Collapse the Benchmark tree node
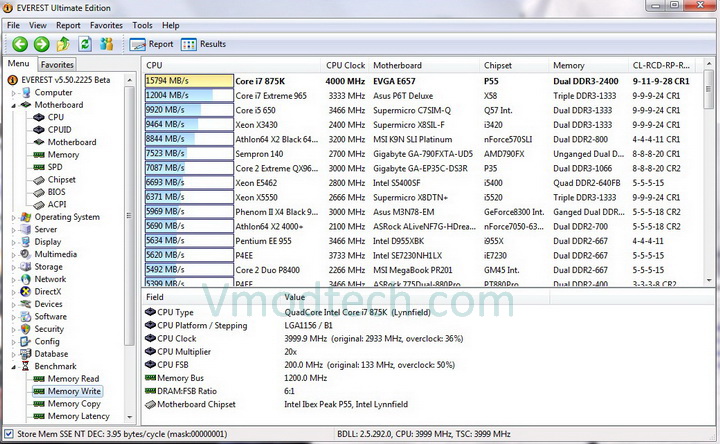 [x=13, y=366]
